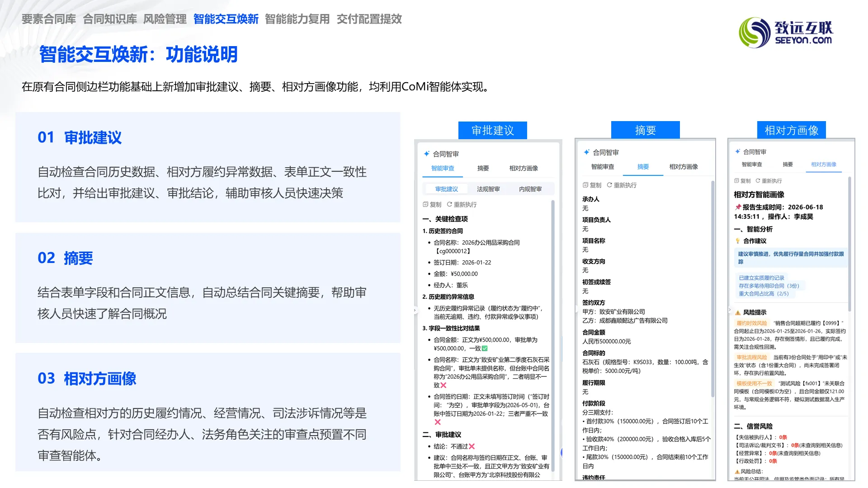This screenshot has height=488, width=868.
Task: Go to 风险管理 in top navigation
Action: pyautogui.click(x=165, y=19)
